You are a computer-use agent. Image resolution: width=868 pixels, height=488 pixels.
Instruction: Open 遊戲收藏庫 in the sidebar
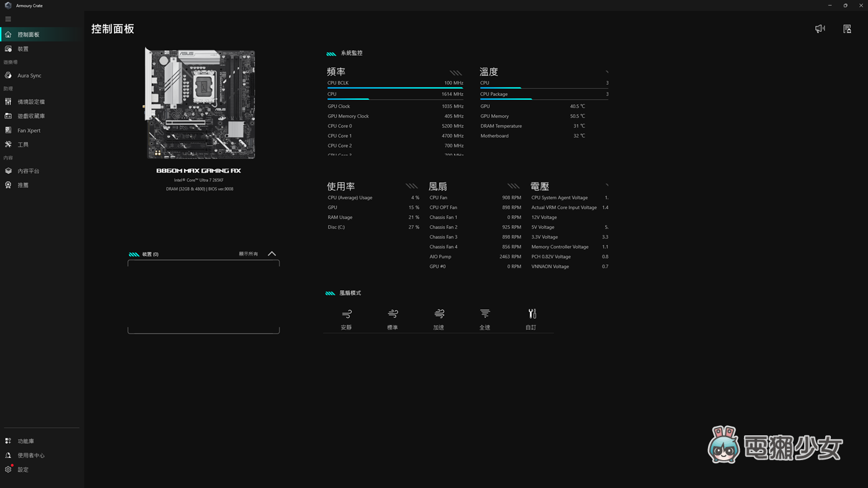pos(42,116)
